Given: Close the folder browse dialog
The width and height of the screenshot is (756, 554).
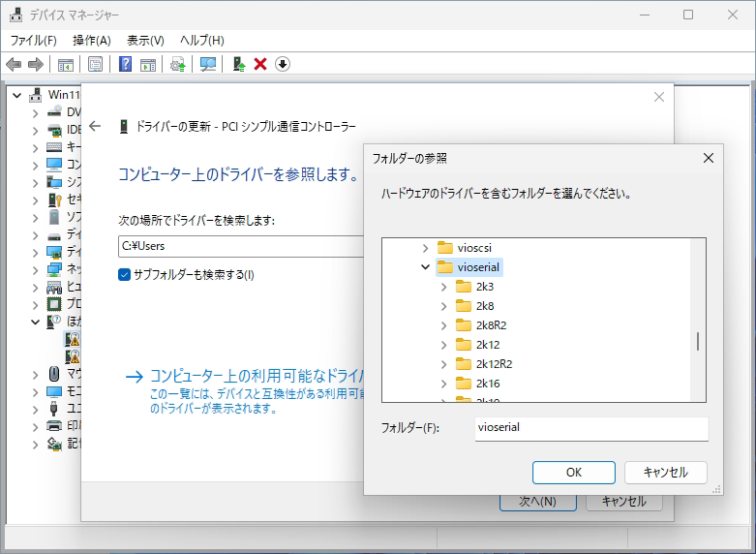Looking at the screenshot, I should (x=709, y=158).
